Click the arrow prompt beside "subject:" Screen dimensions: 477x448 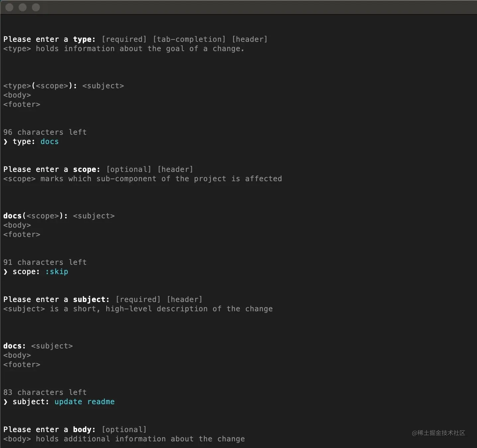(5, 402)
